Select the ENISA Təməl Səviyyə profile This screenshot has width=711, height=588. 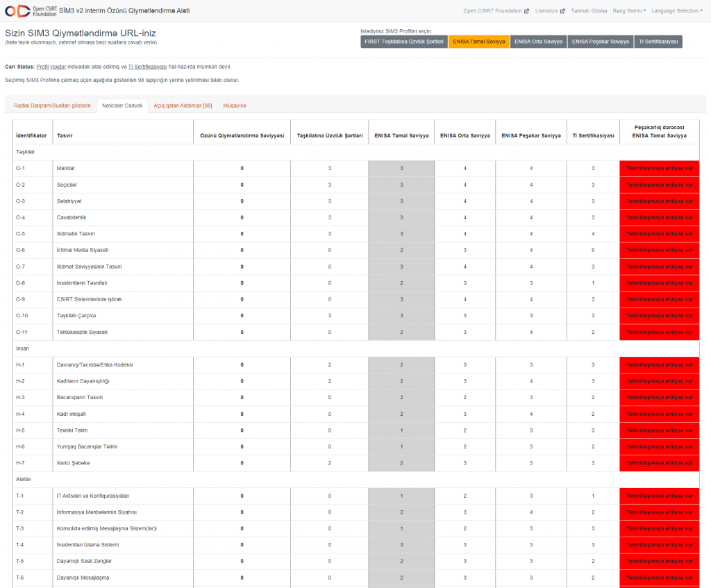(478, 42)
